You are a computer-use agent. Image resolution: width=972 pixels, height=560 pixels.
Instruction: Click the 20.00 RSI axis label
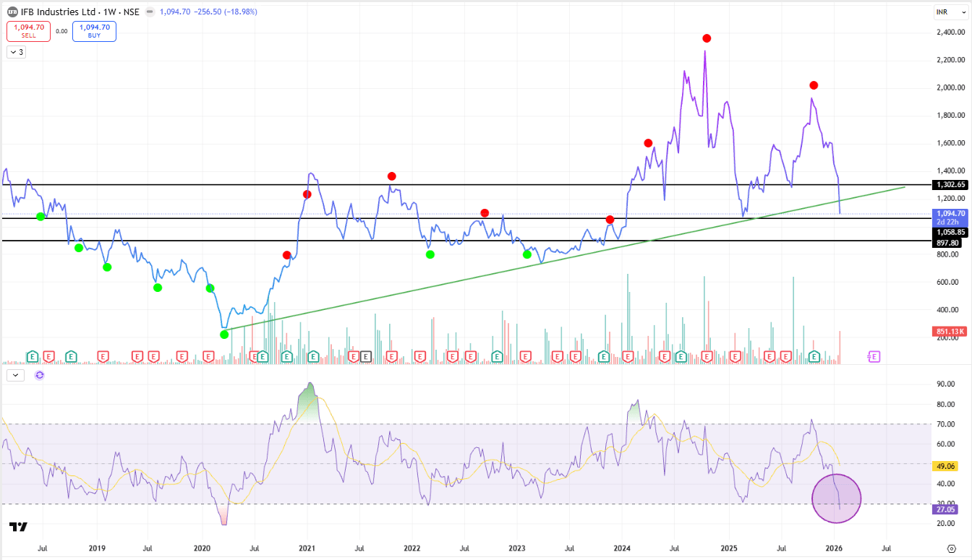point(945,523)
